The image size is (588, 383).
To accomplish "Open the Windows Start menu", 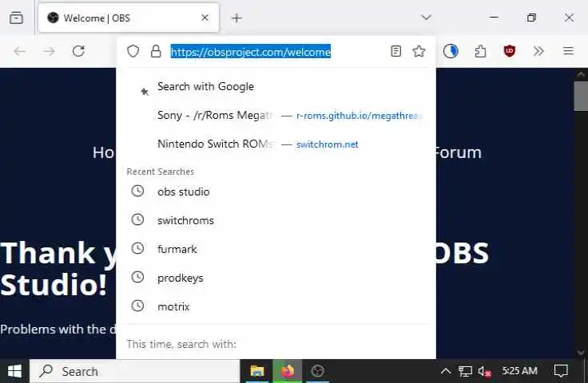I will (14, 371).
